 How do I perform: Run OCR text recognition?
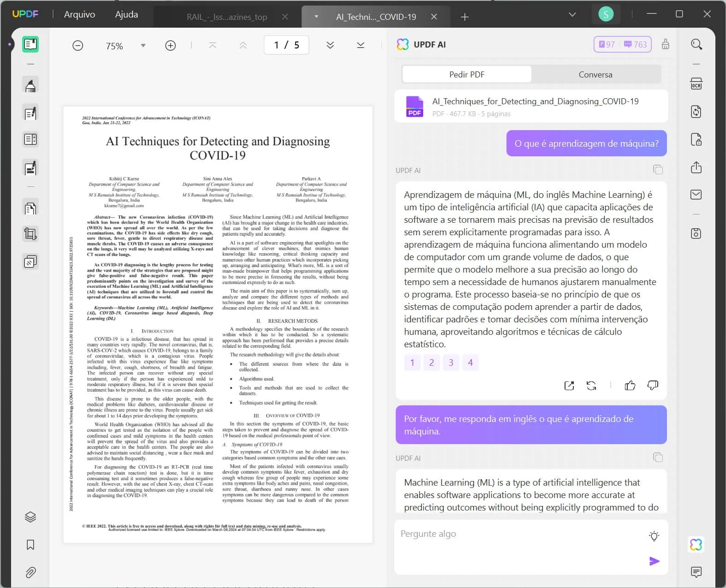pos(696,84)
